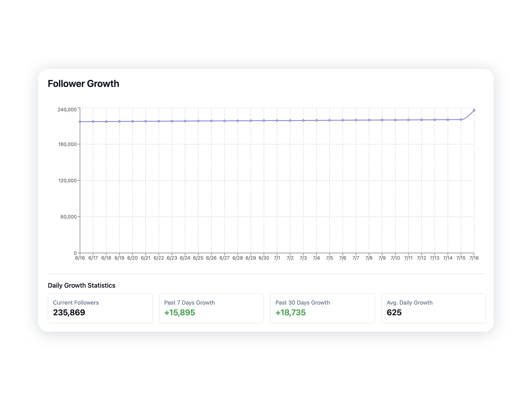Click the 235,869 follower count
Image resolution: width=532 pixels, height=401 pixels.
69,312
